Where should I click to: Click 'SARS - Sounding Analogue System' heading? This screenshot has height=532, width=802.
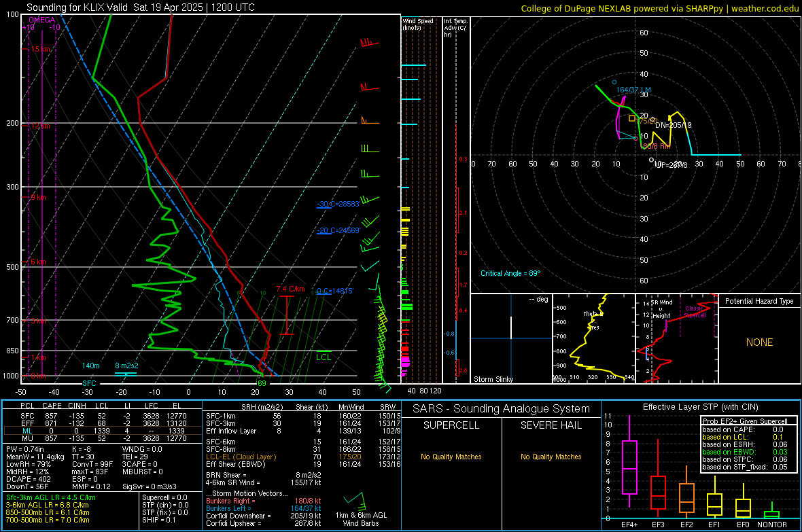point(501,409)
